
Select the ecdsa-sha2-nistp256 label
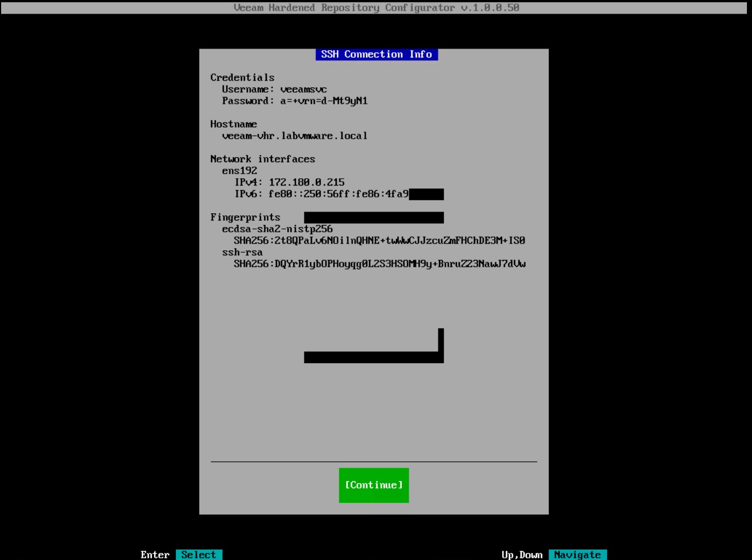click(x=277, y=229)
